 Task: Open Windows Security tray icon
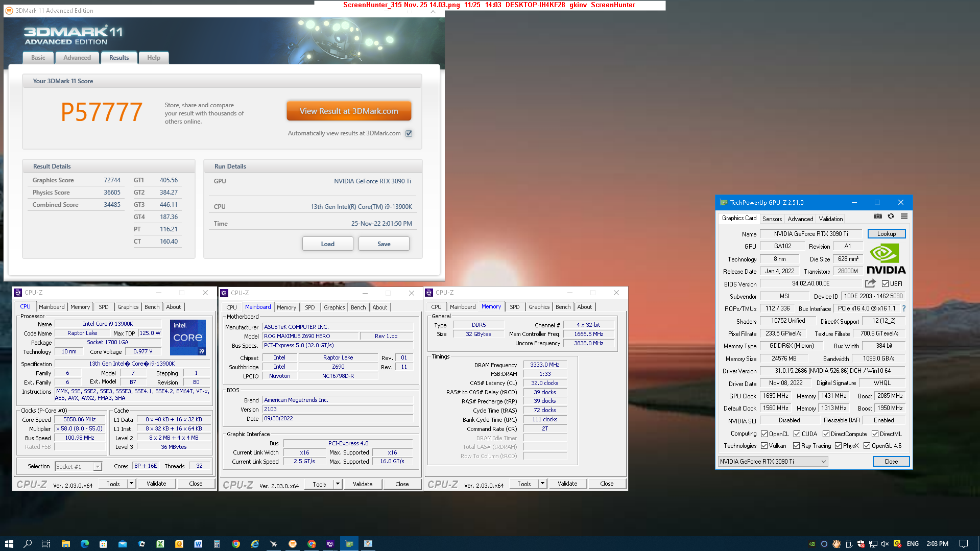[x=861, y=544]
